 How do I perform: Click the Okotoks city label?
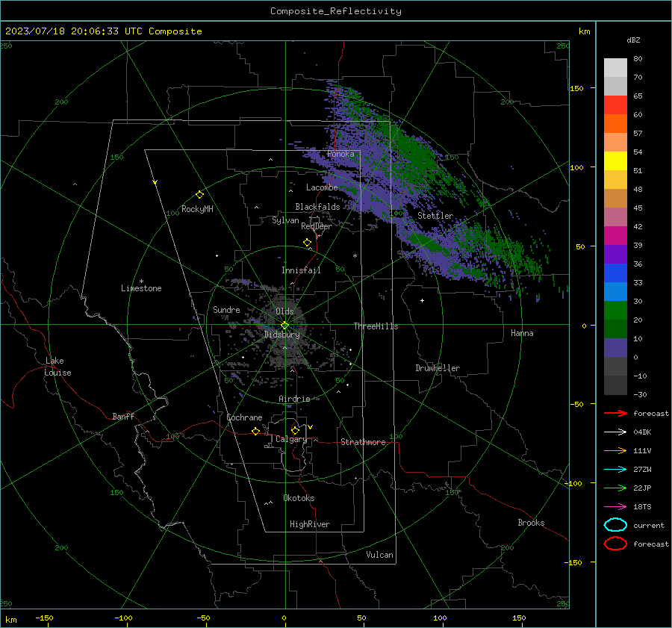click(x=299, y=498)
